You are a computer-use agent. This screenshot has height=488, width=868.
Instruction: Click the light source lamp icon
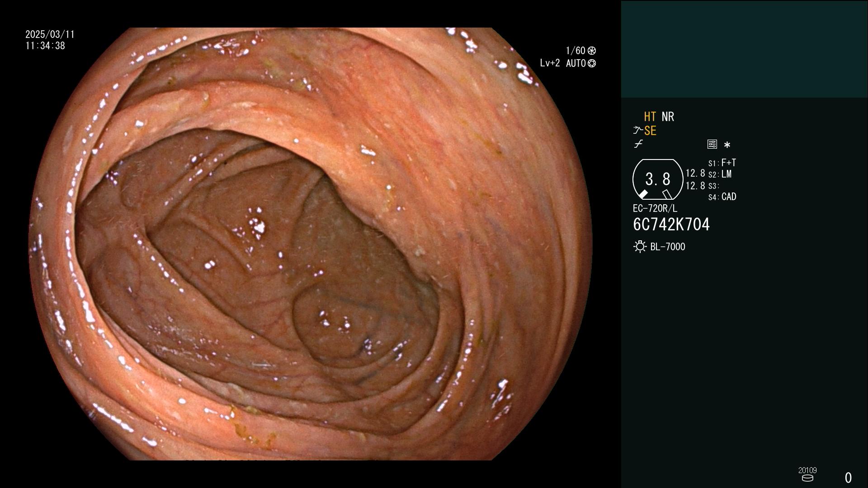coord(640,247)
